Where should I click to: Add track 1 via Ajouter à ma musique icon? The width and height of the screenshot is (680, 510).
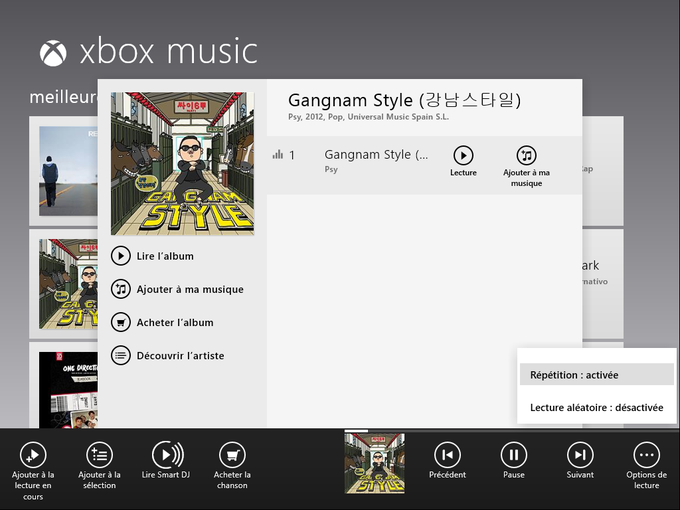tap(526, 155)
